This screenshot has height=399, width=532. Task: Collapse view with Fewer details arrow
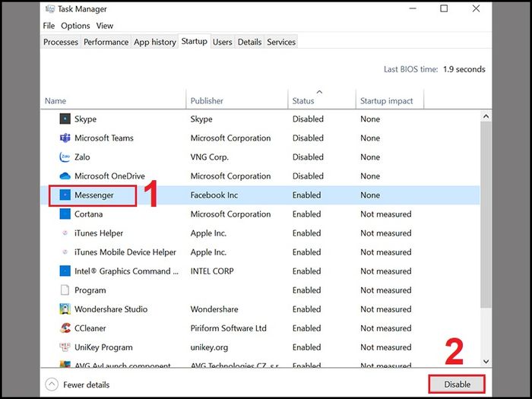click(52, 385)
